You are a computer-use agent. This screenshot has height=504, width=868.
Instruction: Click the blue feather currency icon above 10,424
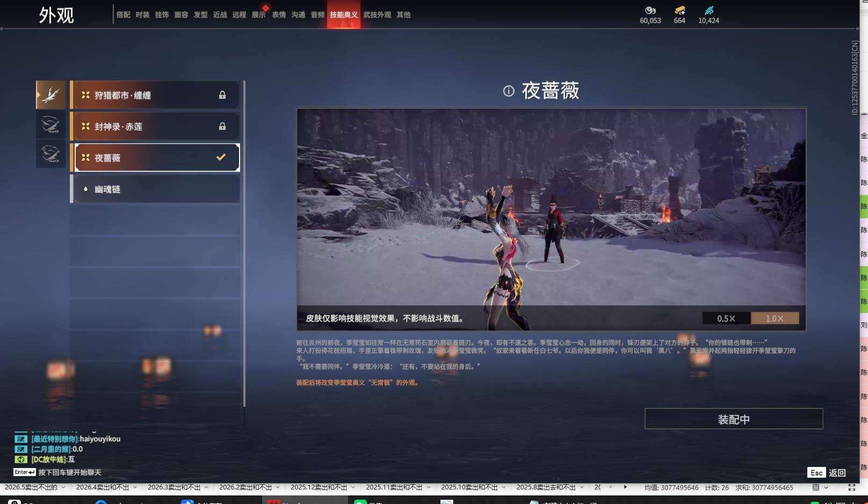pos(709,10)
